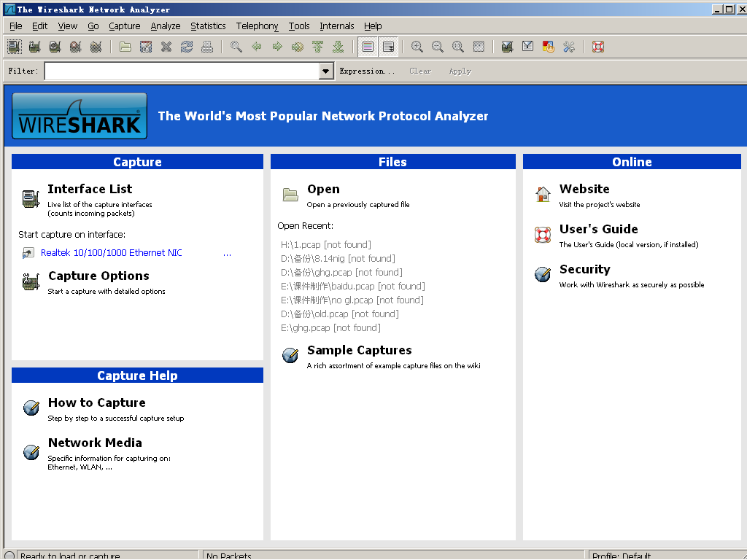The height and width of the screenshot is (560, 747).
Task: Visit the project Website link
Action: tap(584, 189)
